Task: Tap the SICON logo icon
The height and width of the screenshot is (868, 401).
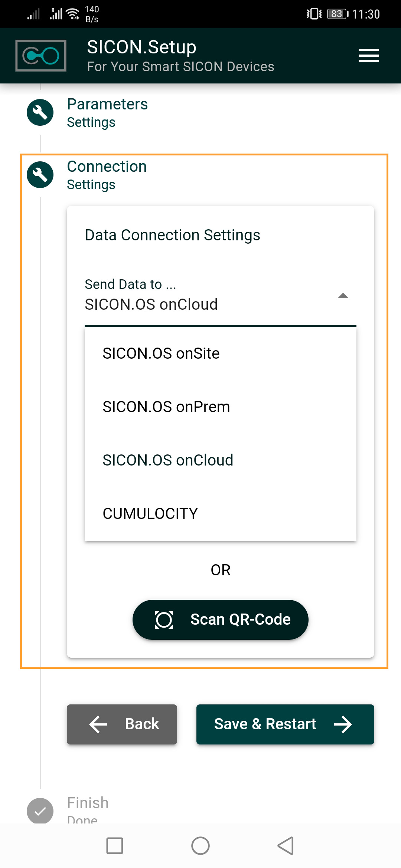Action: pyautogui.click(x=41, y=56)
